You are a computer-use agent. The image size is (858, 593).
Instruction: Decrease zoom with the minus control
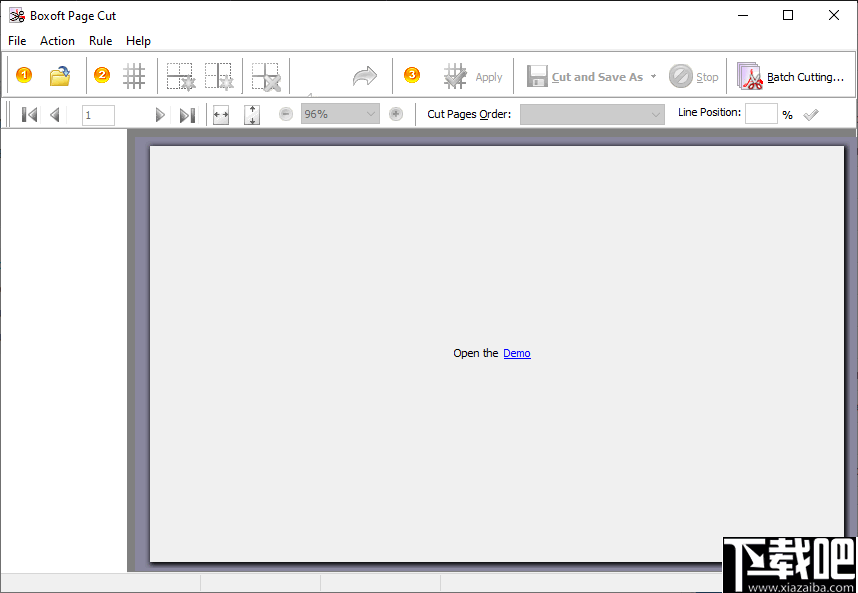point(285,114)
